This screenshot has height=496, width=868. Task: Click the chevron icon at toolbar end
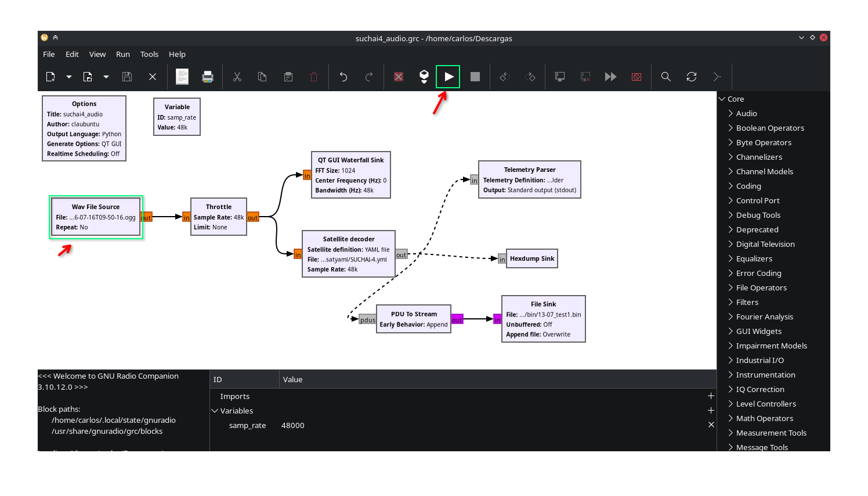(x=717, y=77)
